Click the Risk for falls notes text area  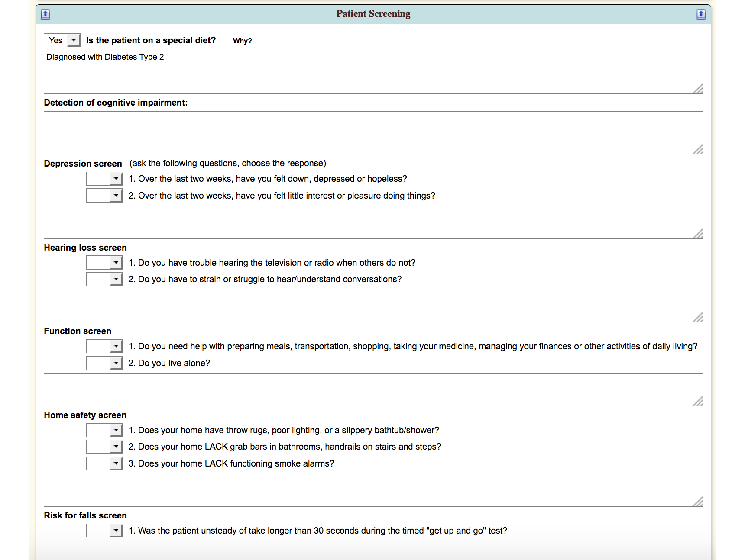point(373,550)
